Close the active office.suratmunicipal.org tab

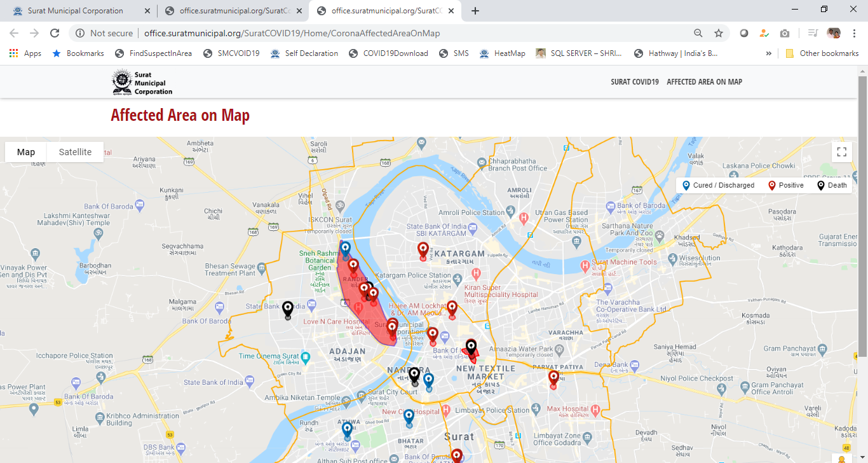452,11
